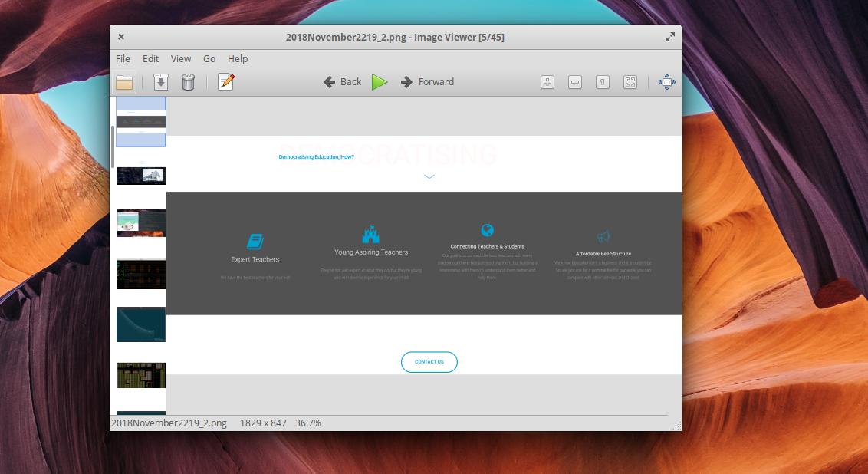Toggle fullscreen with the expand arrows
The width and height of the screenshot is (868, 474).
pos(669,36)
